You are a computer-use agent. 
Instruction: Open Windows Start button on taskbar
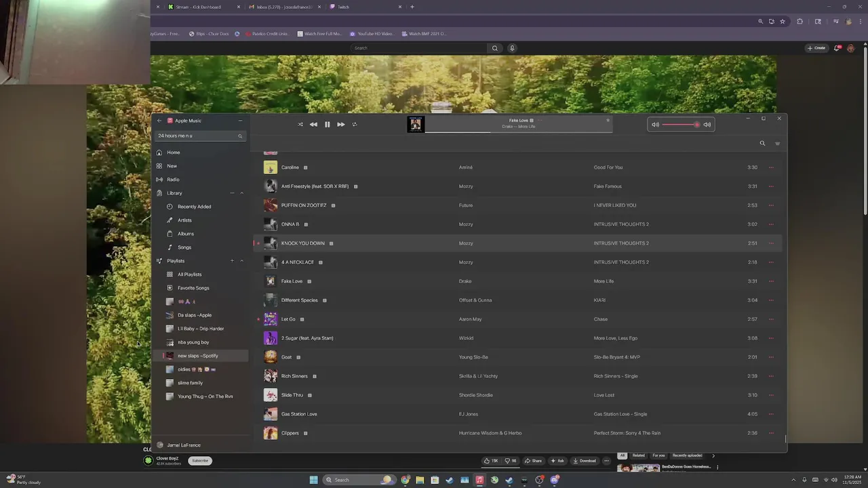click(x=313, y=480)
